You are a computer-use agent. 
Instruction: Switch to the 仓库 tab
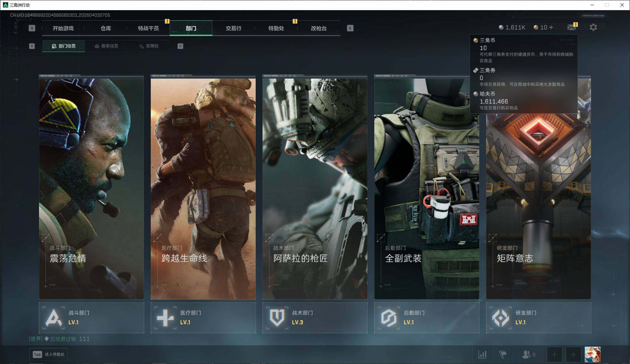click(106, 28)
